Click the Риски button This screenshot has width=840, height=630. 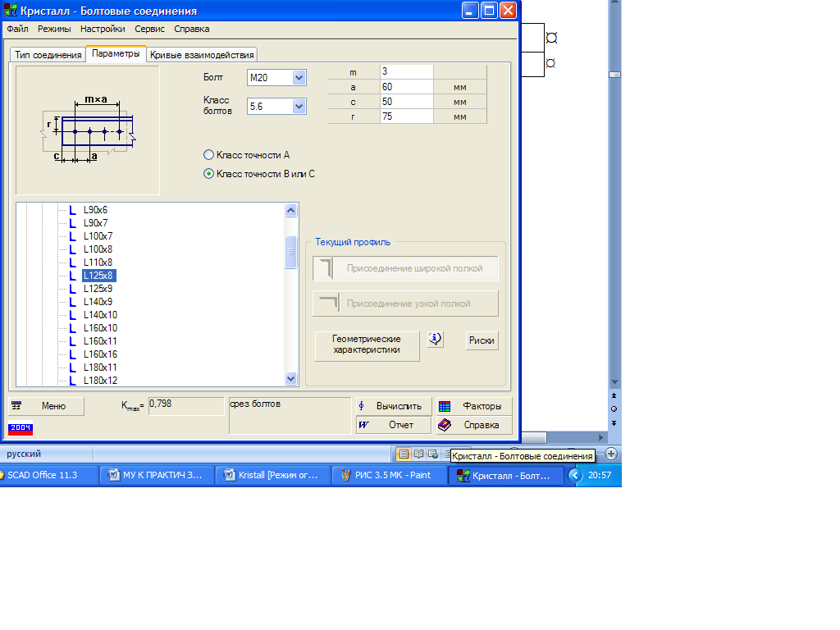482,340
